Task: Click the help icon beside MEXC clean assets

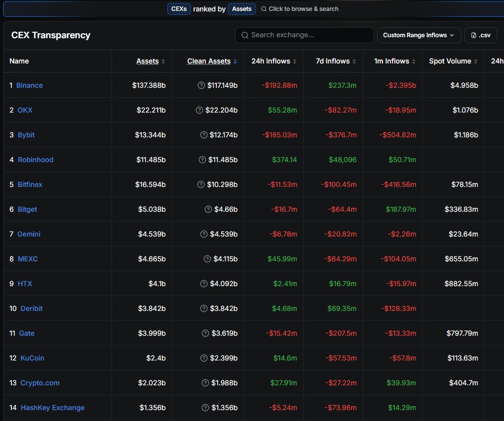Action: point(207,259)
